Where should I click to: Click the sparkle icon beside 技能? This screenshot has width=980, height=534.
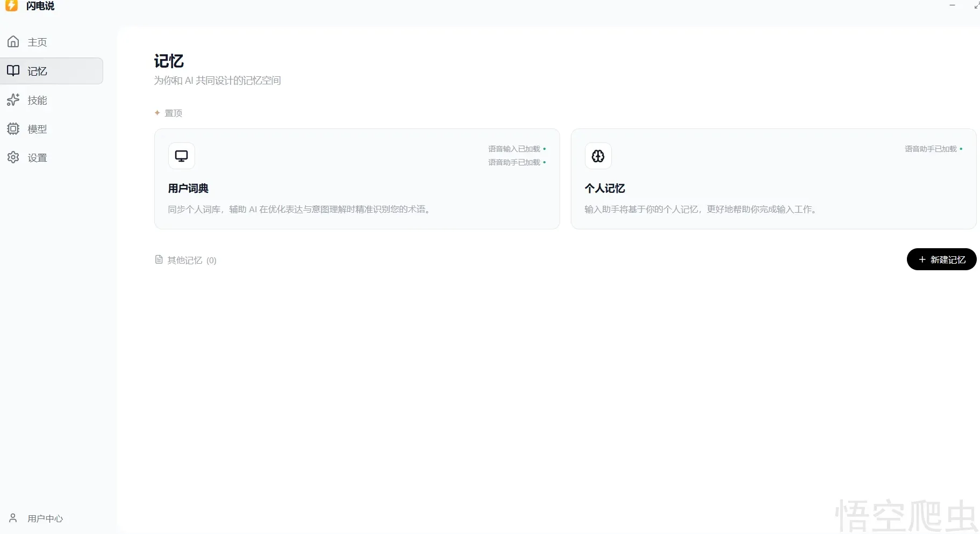(13, 100)
